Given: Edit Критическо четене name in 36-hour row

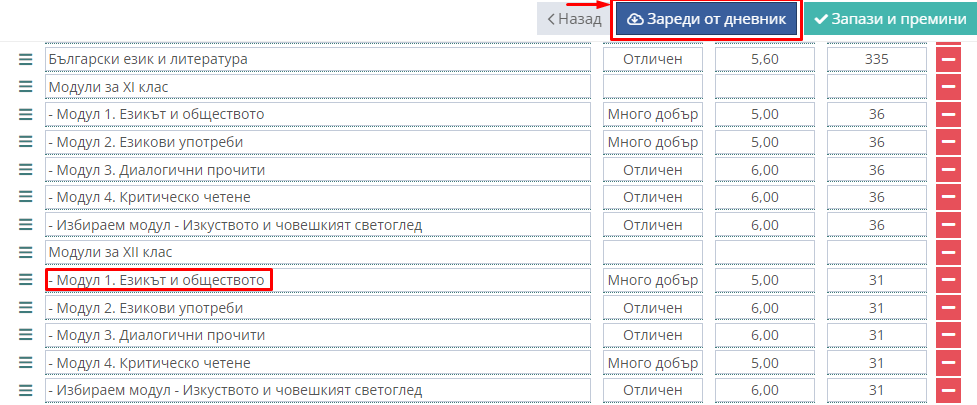Looking at the screenshot, I should point(318,197).
